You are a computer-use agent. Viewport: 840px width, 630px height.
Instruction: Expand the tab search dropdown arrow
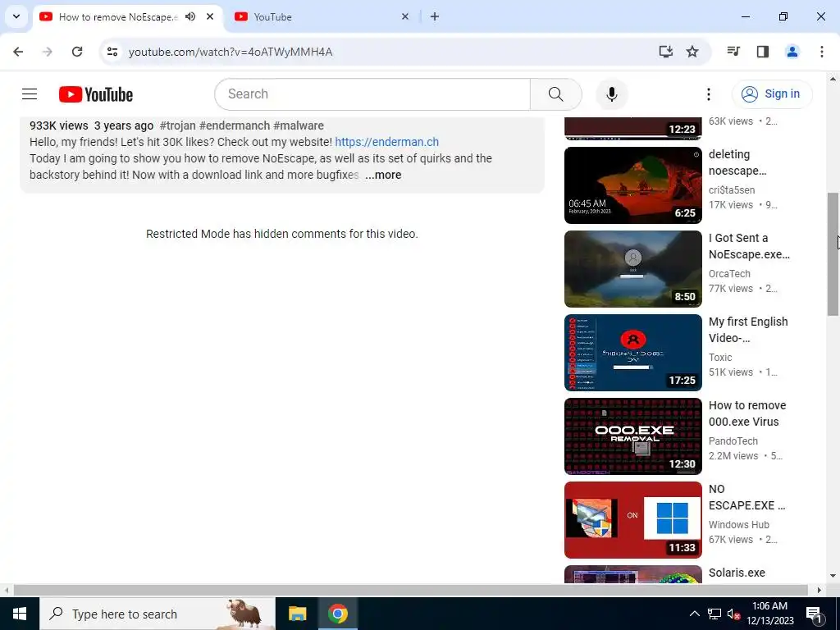point(16,16)
